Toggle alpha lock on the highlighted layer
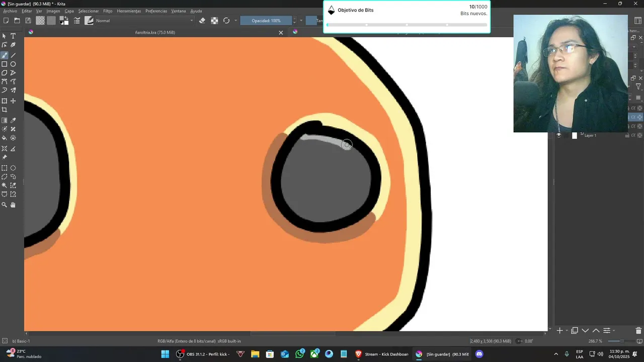 639,117
